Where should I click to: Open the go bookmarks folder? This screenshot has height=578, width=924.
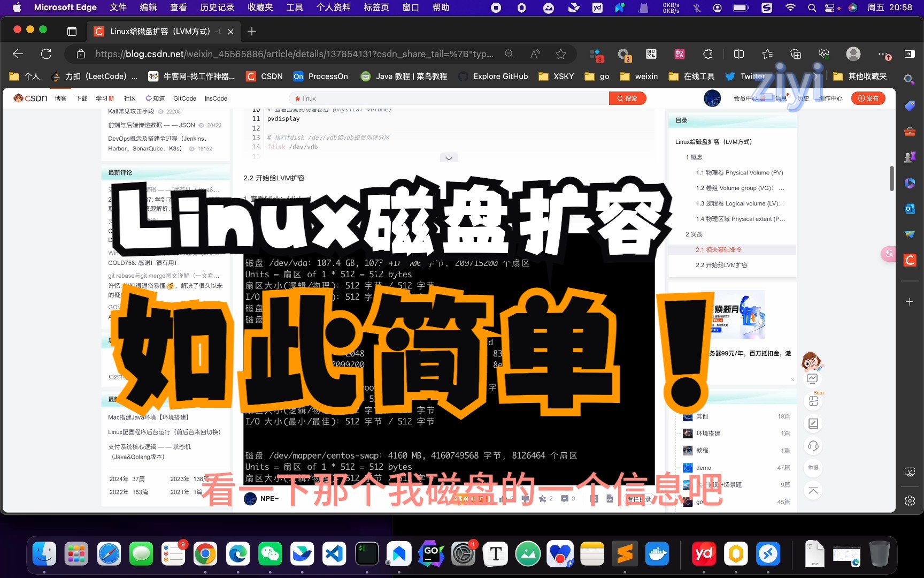click(x=597, y=77)
